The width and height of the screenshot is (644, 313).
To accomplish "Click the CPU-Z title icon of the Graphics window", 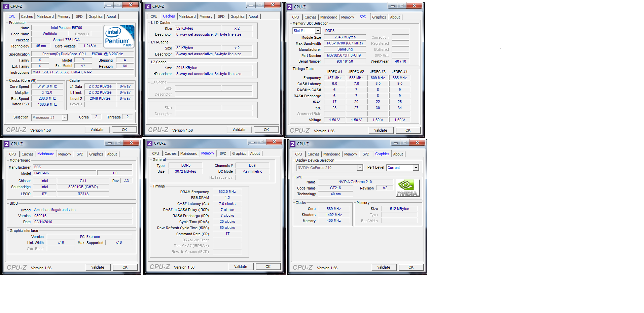I will point(293,144).
